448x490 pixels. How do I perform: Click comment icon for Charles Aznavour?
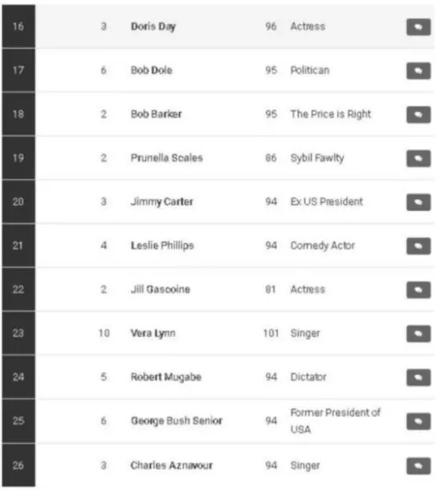coord(418,466)
